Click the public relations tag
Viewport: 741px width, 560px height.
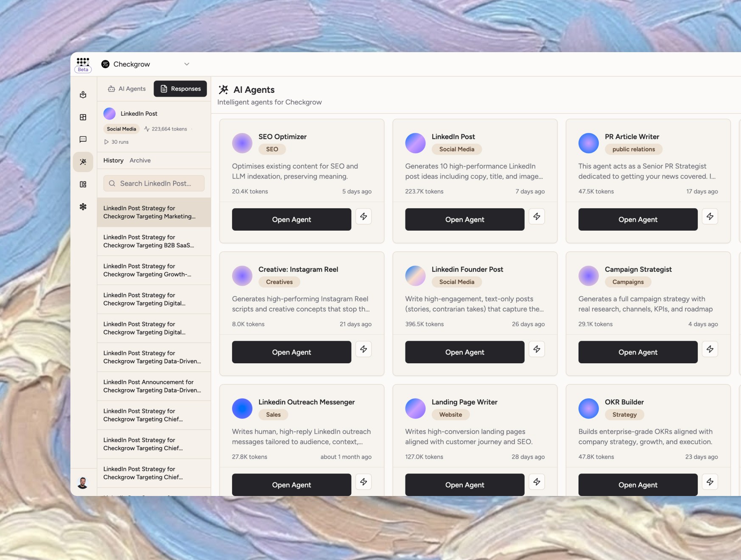click(x=633, y=149)
